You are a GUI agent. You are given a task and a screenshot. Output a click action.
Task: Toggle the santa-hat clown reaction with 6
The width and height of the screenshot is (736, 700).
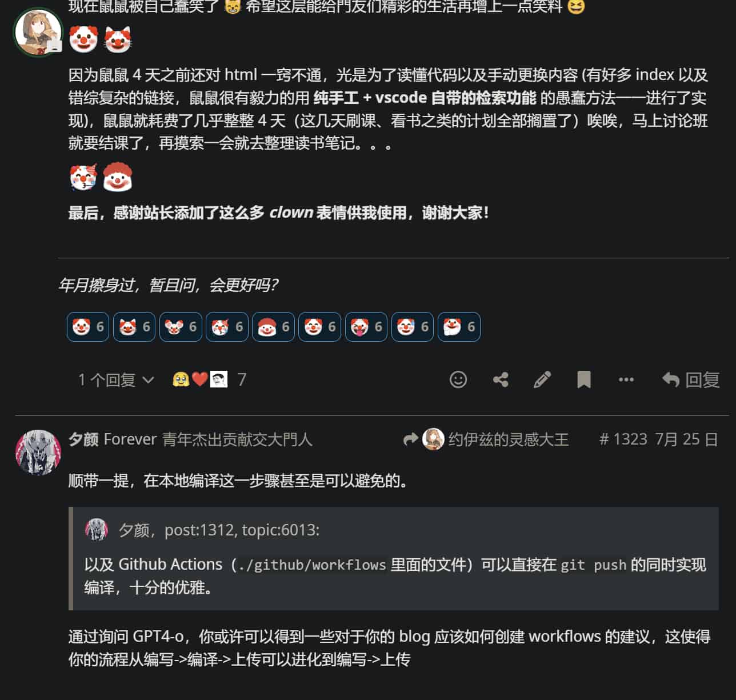(273, 327)
